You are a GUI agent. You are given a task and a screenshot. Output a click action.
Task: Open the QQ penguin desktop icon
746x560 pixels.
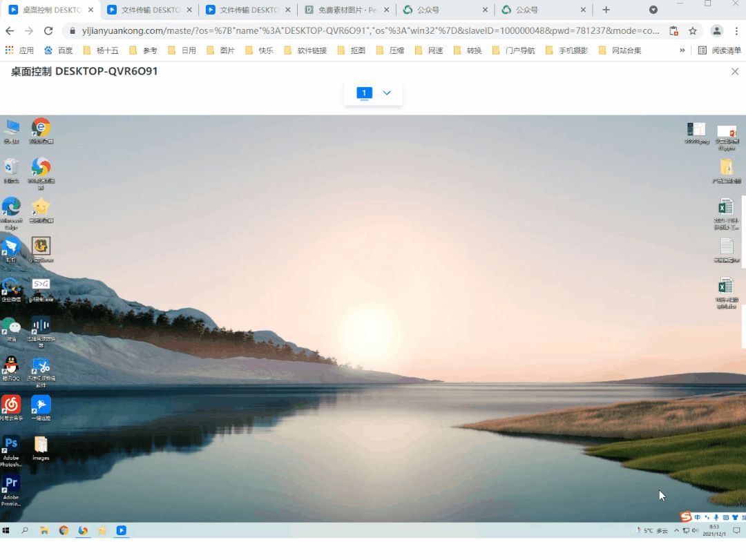[11, 365]
